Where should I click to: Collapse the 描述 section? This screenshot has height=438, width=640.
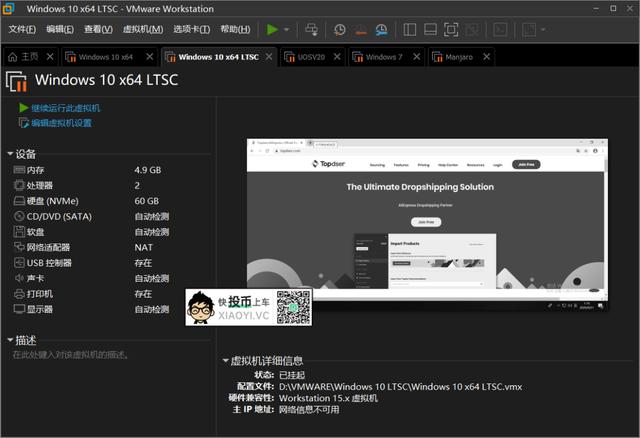[x=10, y=340]
